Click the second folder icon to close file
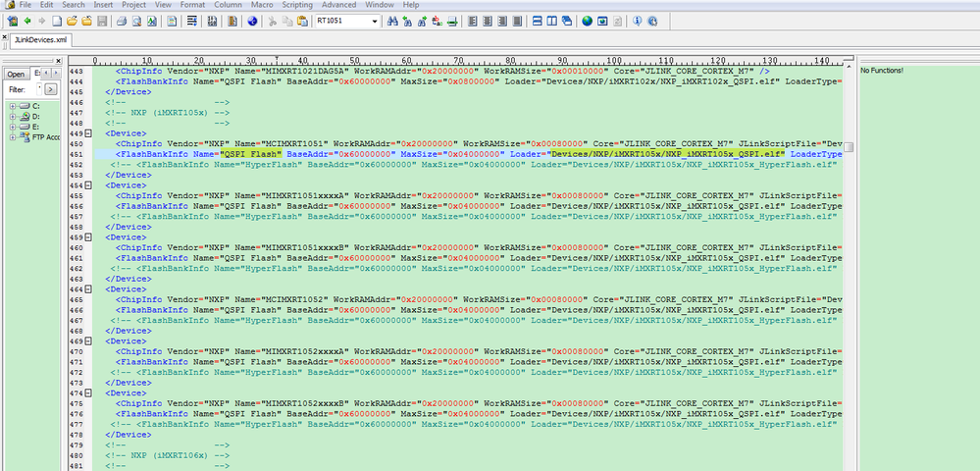Screen dimensions: 980x471 pyautogui.click(x=86, y=22)
